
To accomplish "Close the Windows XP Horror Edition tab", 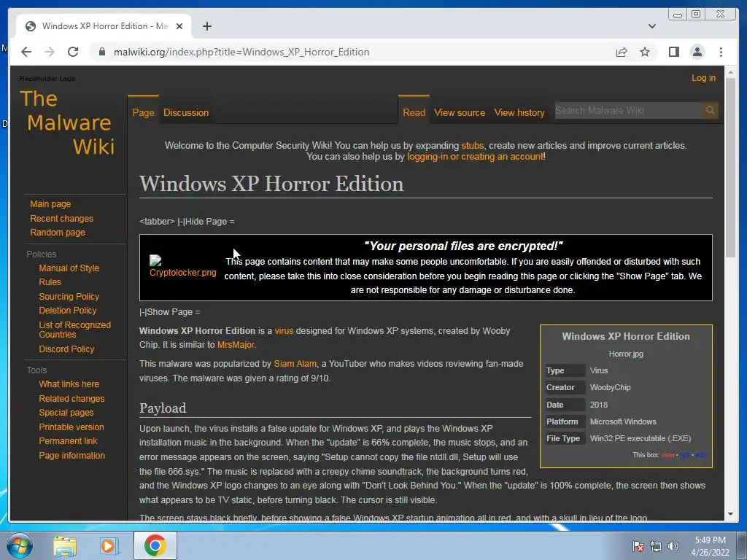I will [x=179, y=26].
